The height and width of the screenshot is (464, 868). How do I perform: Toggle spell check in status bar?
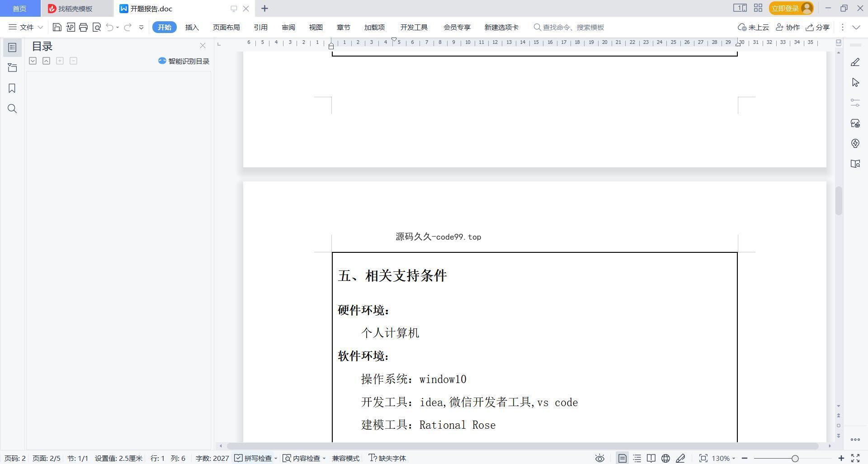point(253,458)
